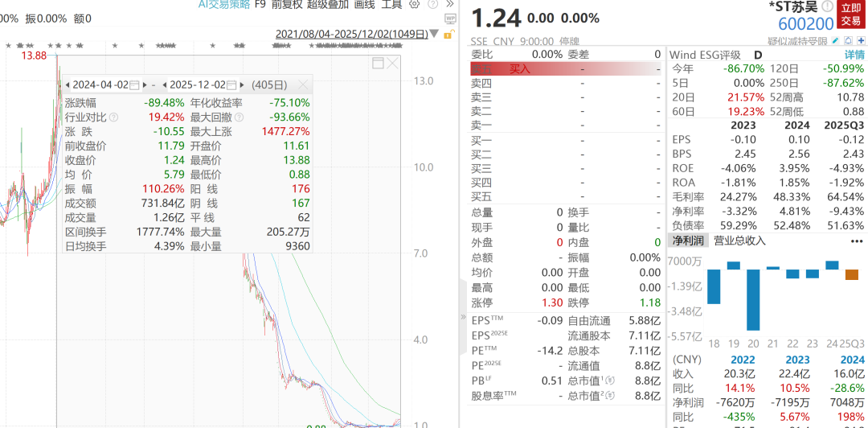Click 跌停 price 1.18
This screenshot has width=868, height=428.
(650, 302)
